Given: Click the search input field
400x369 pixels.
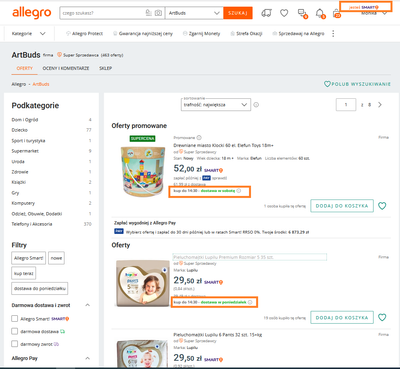Looking at the screenshot, I should click(x=102, y=13).
